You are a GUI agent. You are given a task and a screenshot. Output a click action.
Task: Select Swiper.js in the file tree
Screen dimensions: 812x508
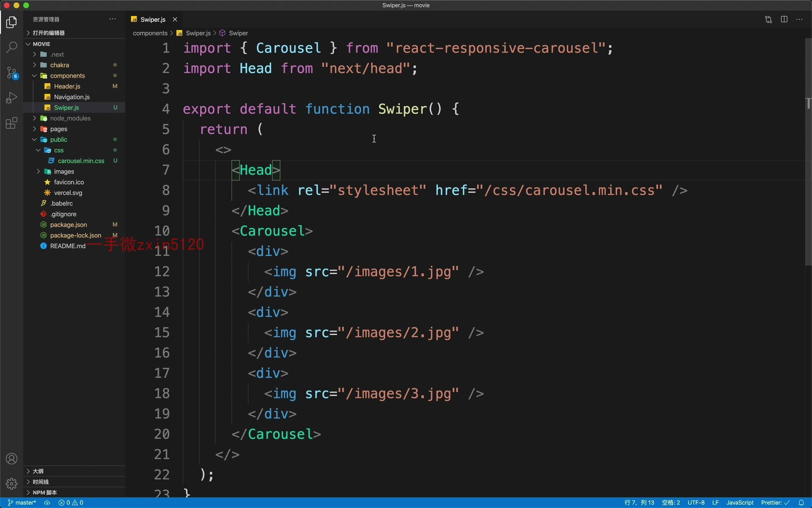coord(74,108)
